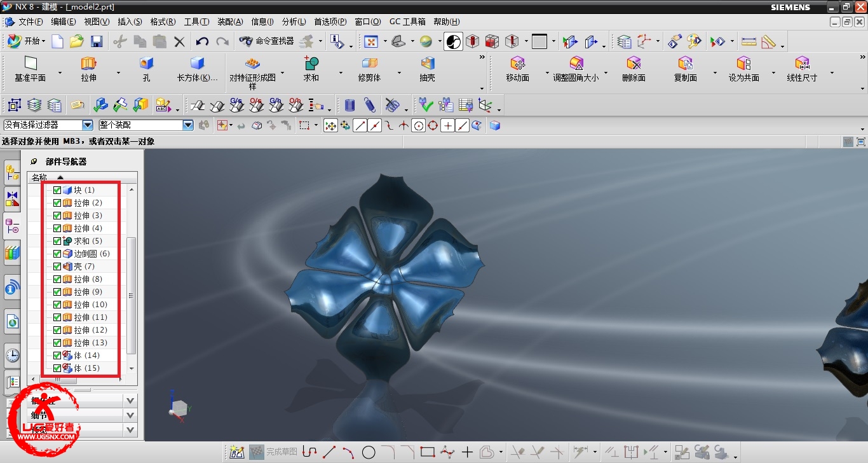Toggle checkbox for 求和 (5) feature
This screenshot has height=463, width=868.
point(57,241)
